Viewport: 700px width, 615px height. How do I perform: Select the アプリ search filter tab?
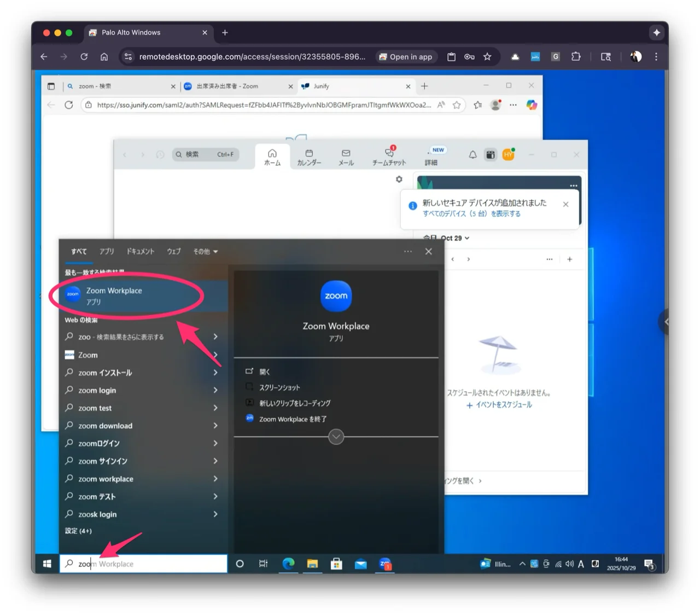coord(107,252)
